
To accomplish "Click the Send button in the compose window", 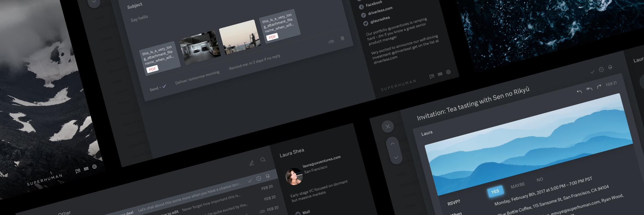I will pyautogui.click(x=154, y=89).
